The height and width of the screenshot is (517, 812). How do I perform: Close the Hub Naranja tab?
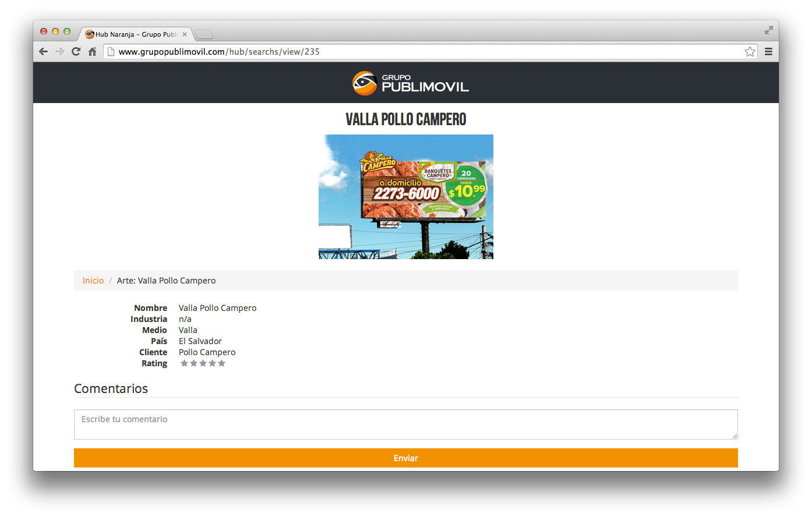click(x=184, y=34)
